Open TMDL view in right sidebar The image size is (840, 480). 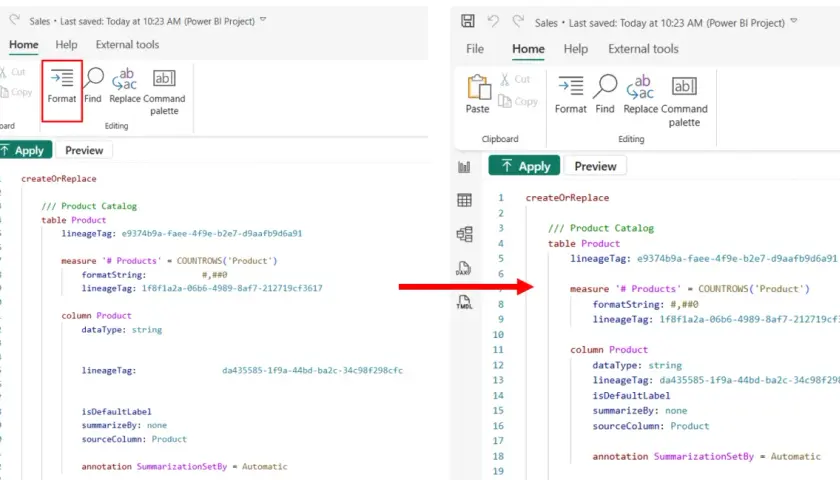[464, 302]
